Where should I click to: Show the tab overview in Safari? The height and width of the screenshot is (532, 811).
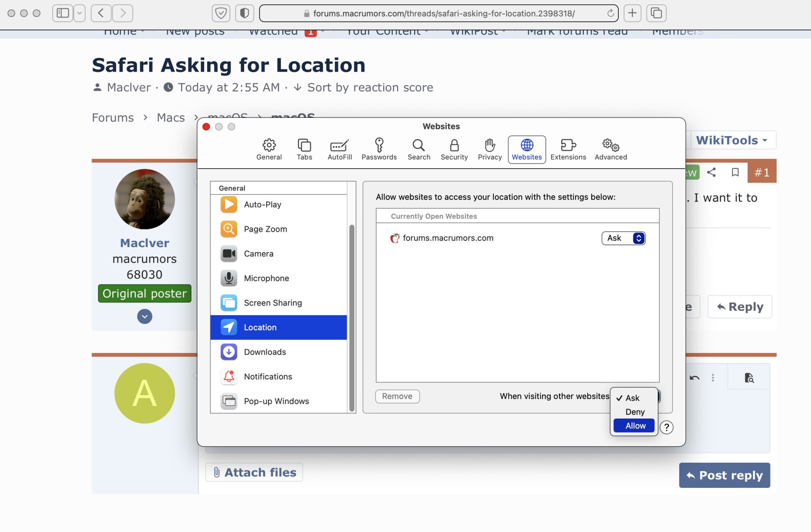click(x=656, y=13)
